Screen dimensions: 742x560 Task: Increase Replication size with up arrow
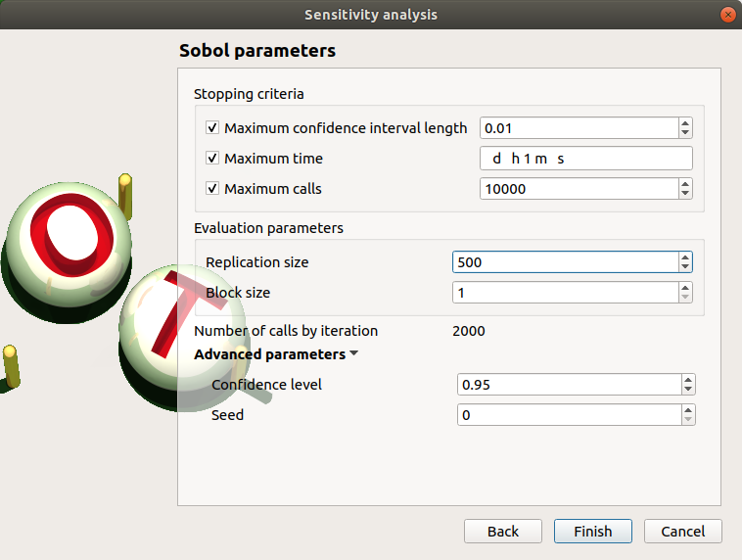point(685,257)
